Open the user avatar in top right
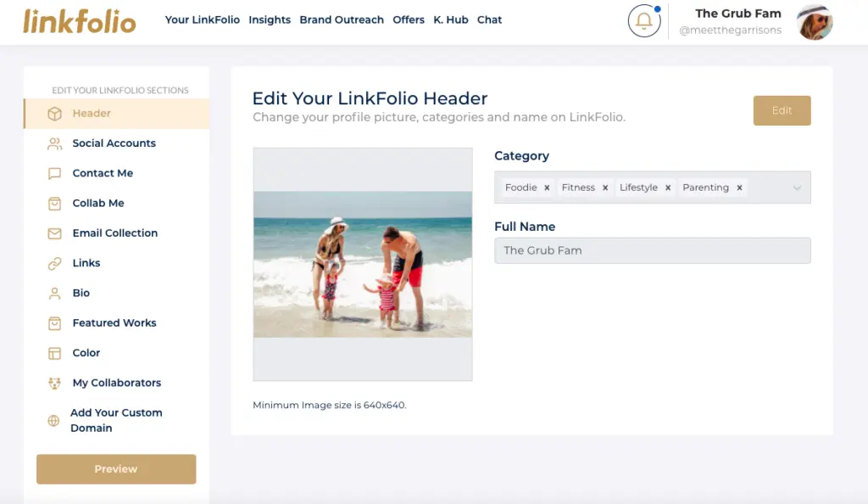Viewport: 868px width, 504px height. click(x=815, y=22)
